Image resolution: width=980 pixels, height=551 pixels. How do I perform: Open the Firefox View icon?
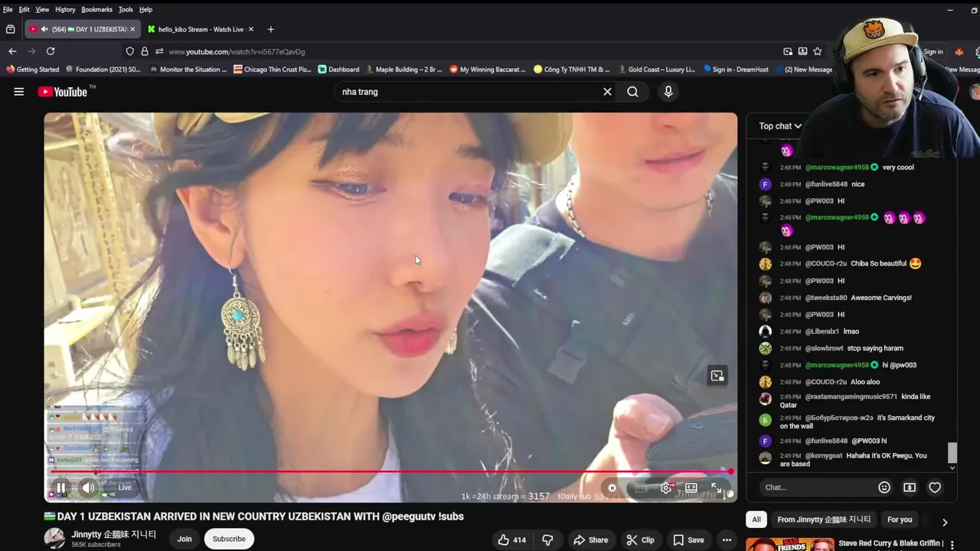(10, 29)
